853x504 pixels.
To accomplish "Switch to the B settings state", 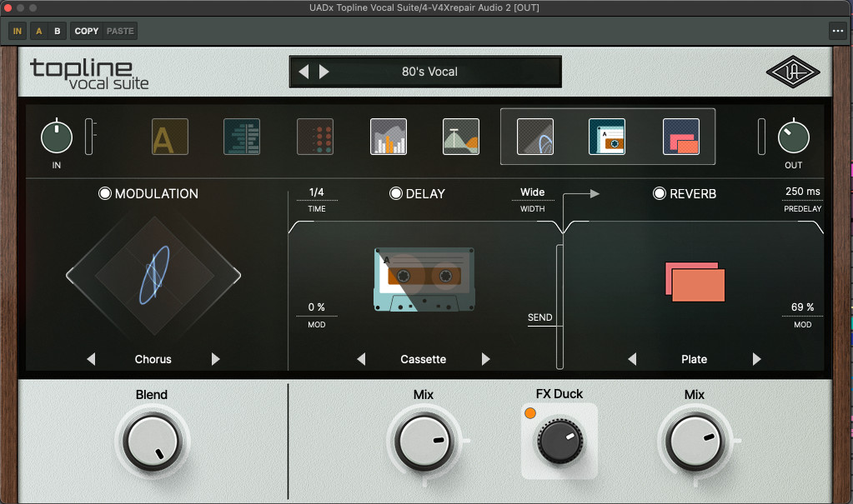I will [x=58, y=31].
